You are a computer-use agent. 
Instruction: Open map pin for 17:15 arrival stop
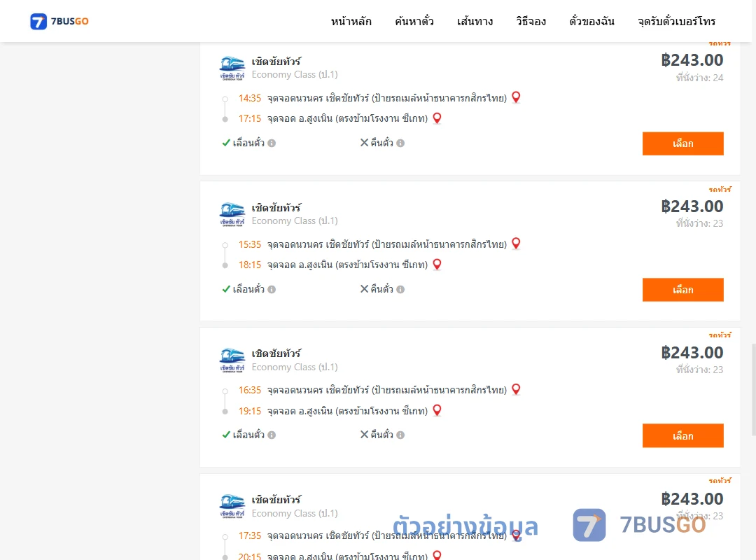[x=437, y=118]
